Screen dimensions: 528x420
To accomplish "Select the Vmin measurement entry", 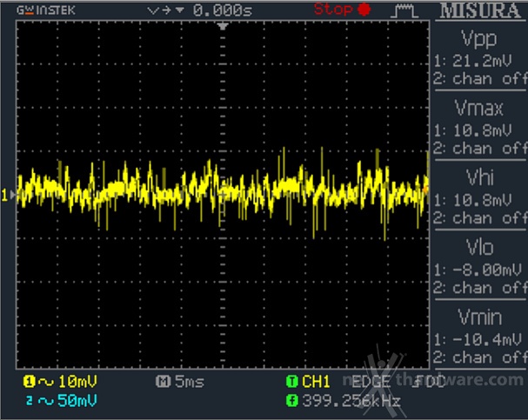I will point(480,337).
